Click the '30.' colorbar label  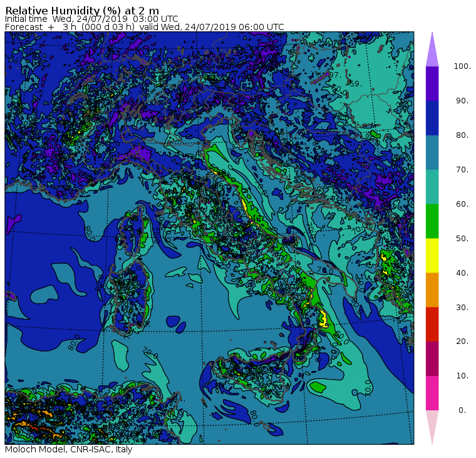coord(462,308)
